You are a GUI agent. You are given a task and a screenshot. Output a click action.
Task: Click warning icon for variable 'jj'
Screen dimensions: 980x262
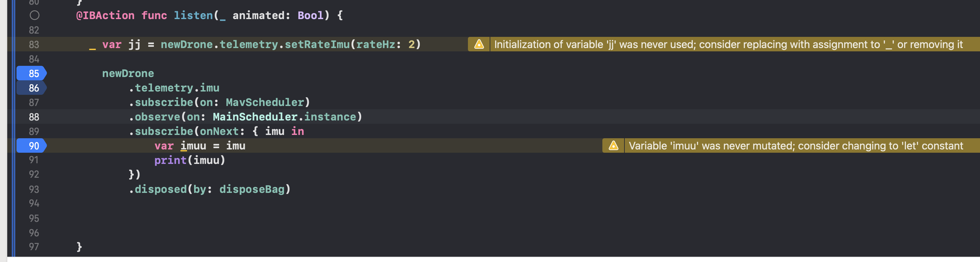click(479, 44)
